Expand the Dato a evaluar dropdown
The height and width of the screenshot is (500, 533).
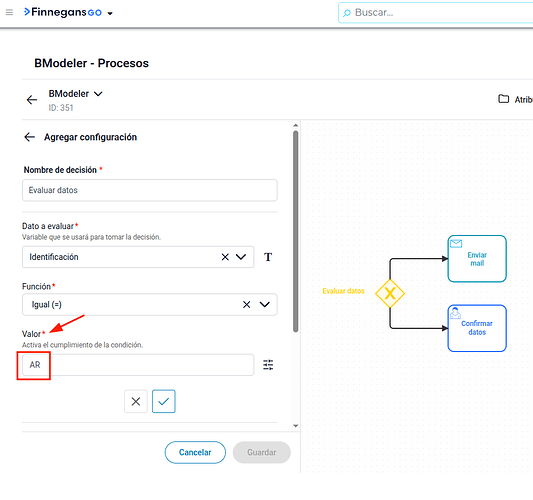(x=241, y=257)
